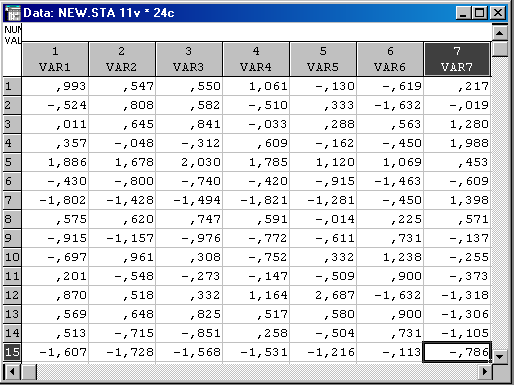Image resolution: width=514 pixels, height=385 pixels.
Task: Click cell value 1,164 in VAR4
Action: pos(256,295)
